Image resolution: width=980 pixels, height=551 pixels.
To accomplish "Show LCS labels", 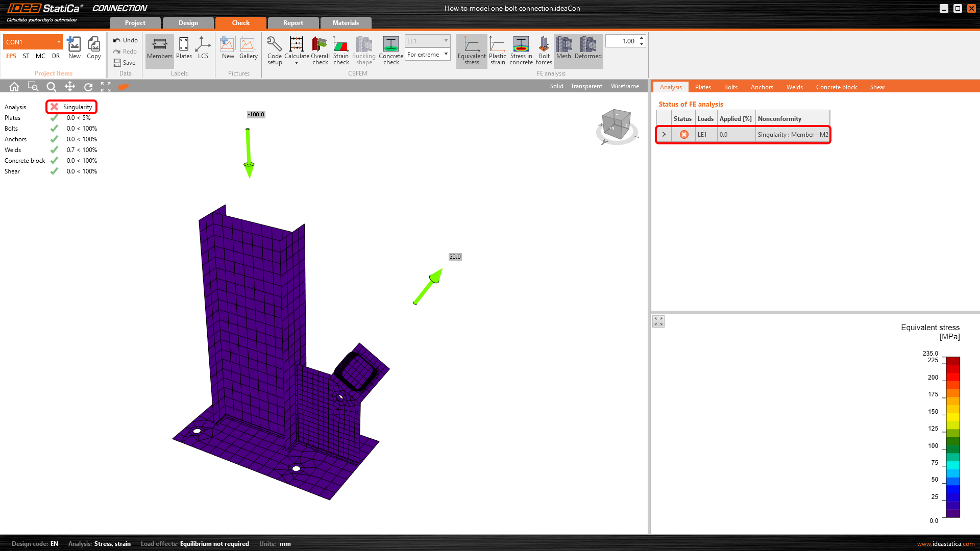I will [x=203, y=48].
